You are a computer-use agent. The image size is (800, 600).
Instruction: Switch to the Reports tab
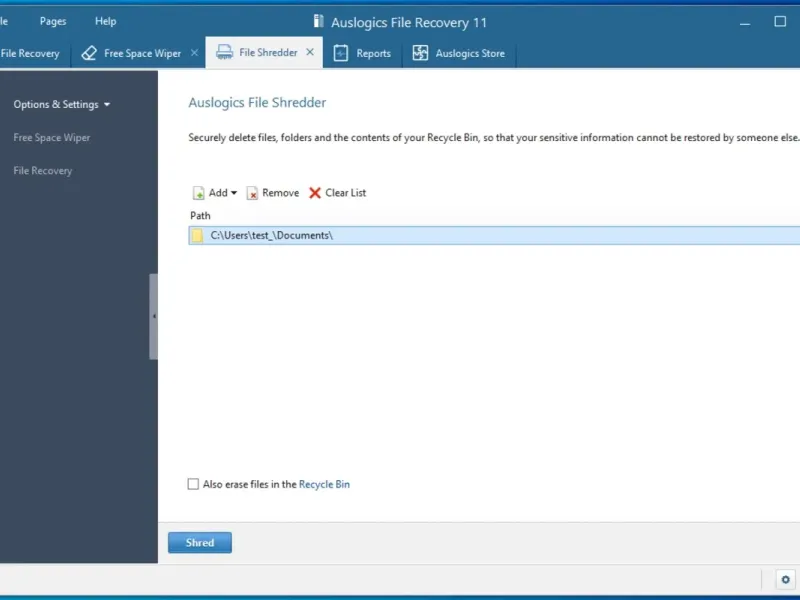[x=363, y=53]
